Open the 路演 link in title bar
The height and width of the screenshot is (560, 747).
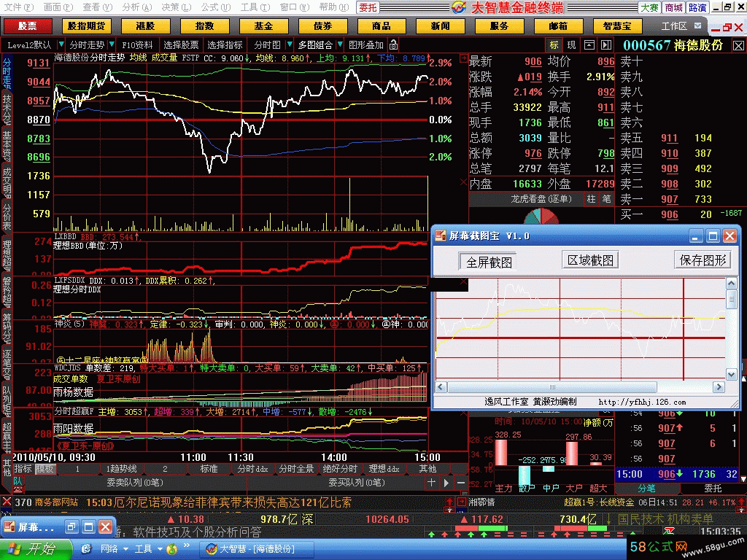[x=697, y=7]
